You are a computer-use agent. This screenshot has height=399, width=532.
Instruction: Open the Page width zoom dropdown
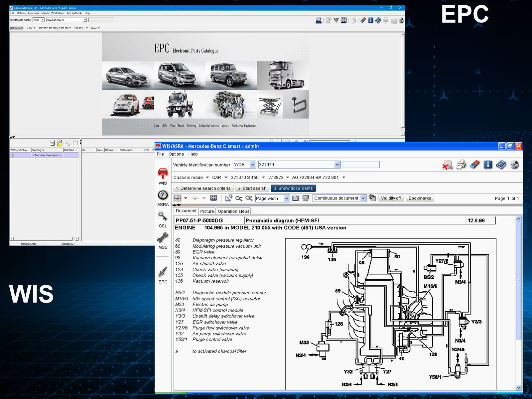pos(287,199)
